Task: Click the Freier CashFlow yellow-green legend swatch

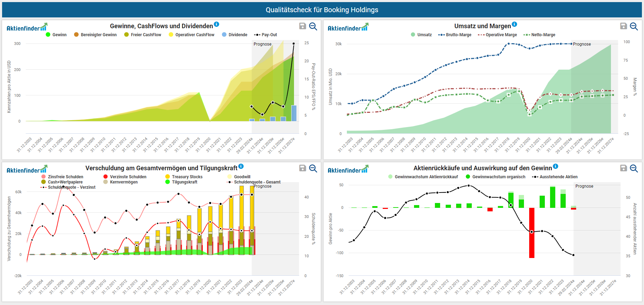Action: click(x=127, y=35)
